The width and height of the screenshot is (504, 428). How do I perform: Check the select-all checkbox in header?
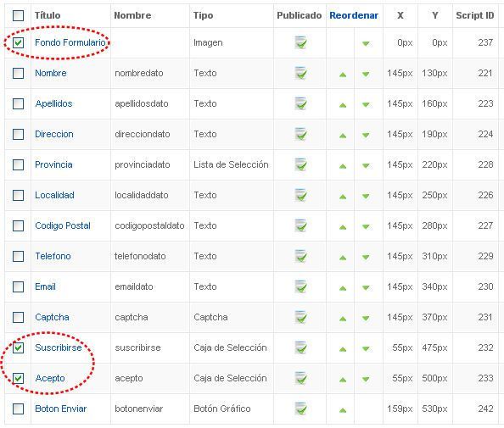point(18,15)
